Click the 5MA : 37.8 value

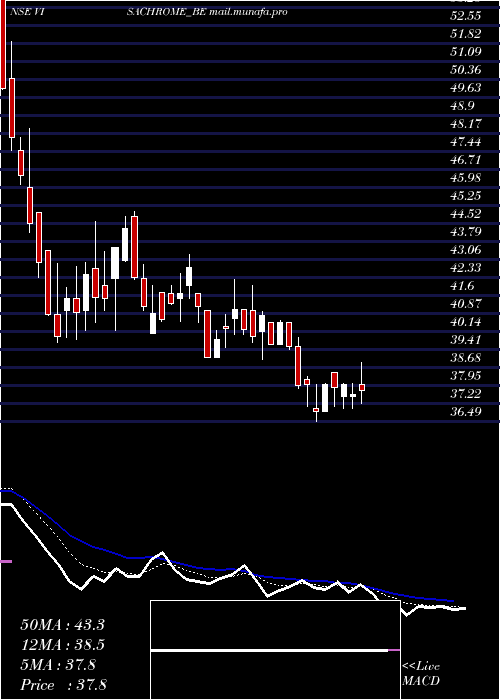(x=58, y=665)
